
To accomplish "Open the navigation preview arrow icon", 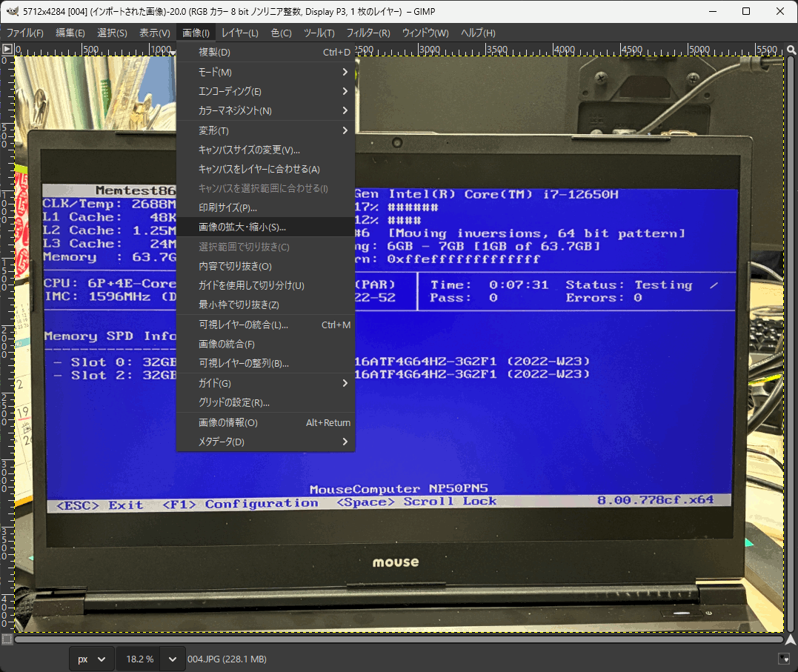I will click(x=790, y=639).
